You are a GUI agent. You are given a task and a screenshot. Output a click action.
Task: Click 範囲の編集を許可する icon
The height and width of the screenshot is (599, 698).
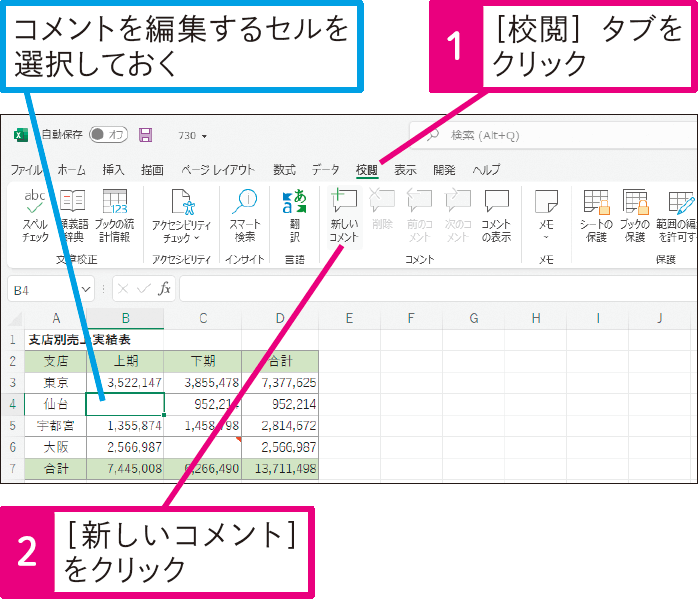point(677,216)
